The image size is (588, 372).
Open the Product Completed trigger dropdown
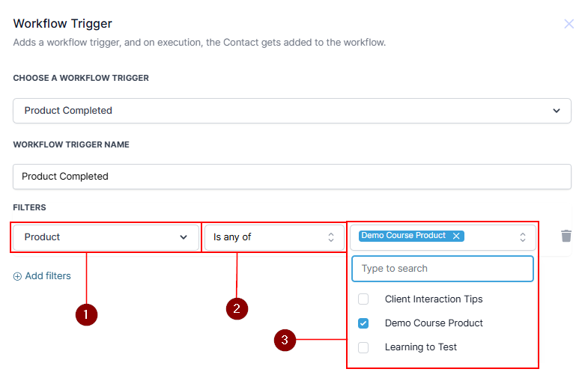coord(292,111)
